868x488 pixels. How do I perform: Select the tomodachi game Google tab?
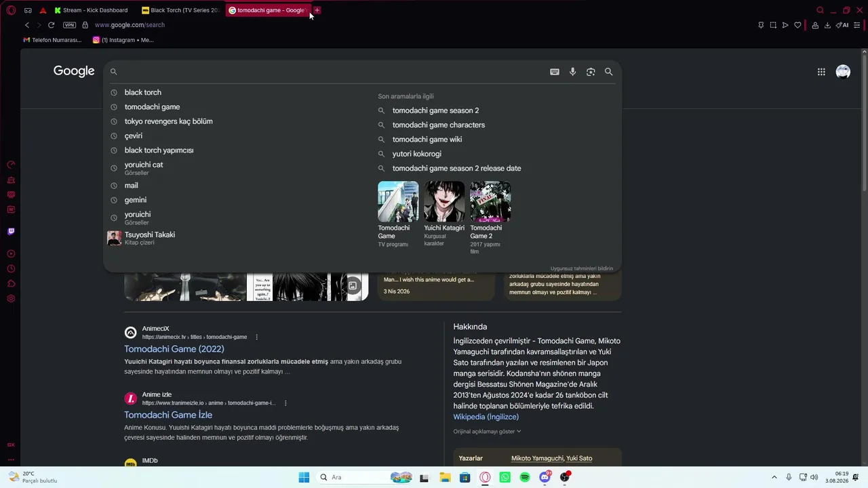pyautogui.click(x=268, y=10)
